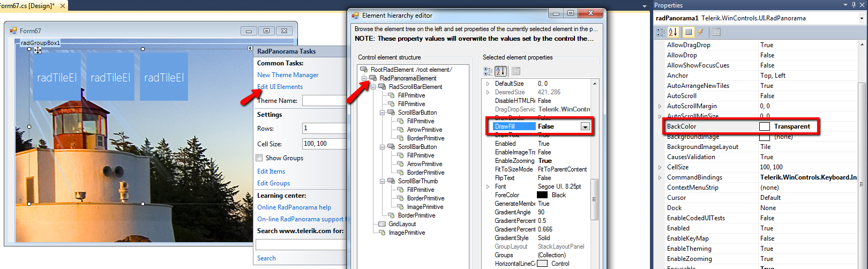Screen dimensions: 868x269
Task: Open On-line RadPanorama support link
Action: 302,219
